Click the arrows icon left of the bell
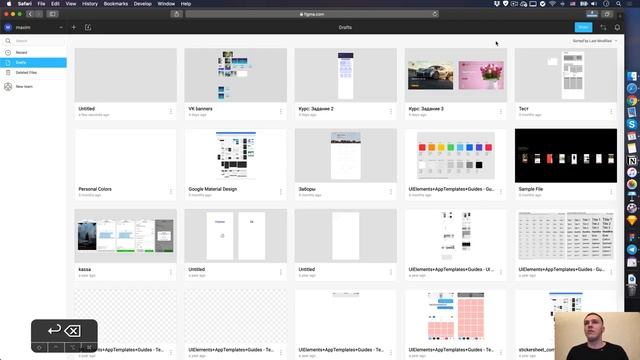The width and height of the screenshot is (640, 360). pos(603,27)
